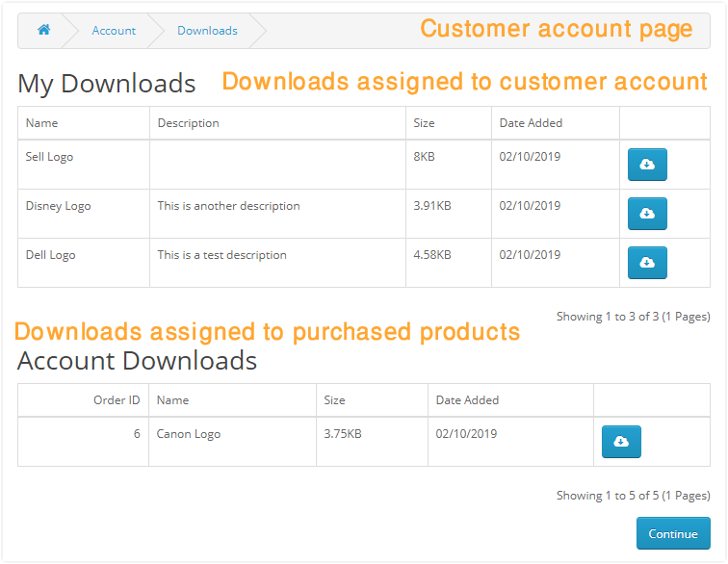The height and width of the screenshot is (564, 728).
Task: Click the home icon in breadcrumb
Action: (x=43, y=30)
